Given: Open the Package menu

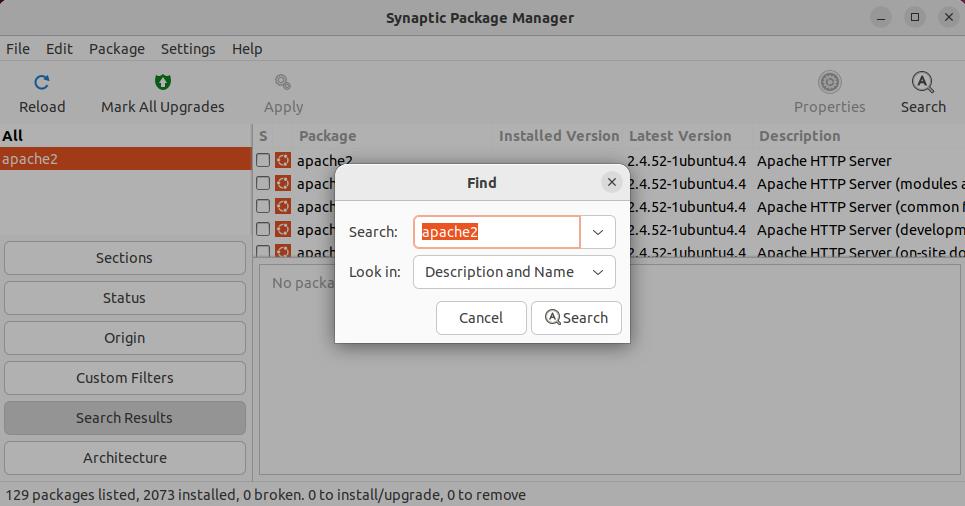Looking at the screenshot, I should [x=117, y=49].
